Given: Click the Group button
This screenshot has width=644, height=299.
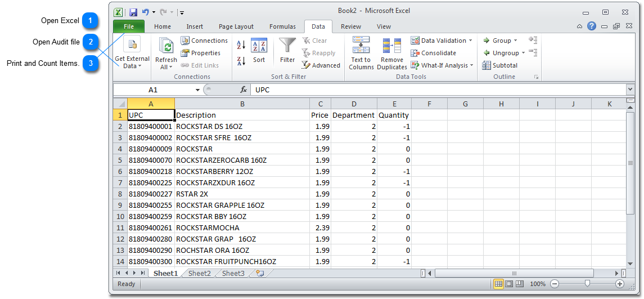Looking at the screenshot, I should point(497,41).
